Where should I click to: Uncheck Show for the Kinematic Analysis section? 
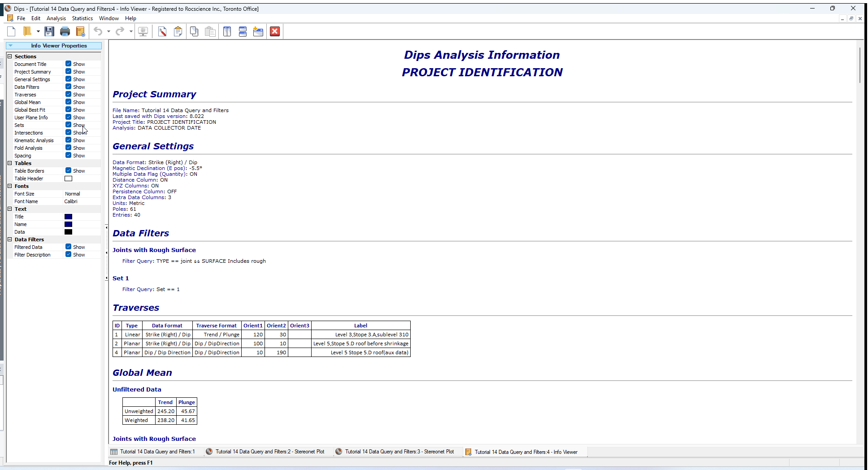[x=68, y=140]
